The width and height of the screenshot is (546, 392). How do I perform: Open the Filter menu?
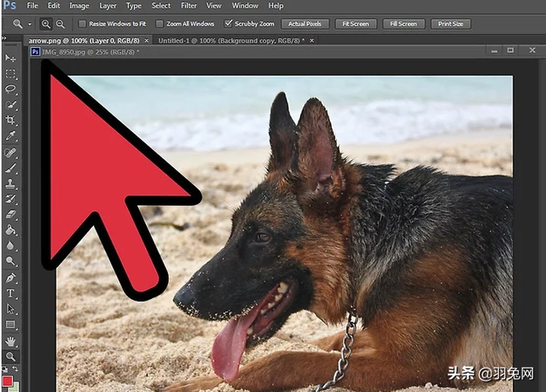(189, 6)
